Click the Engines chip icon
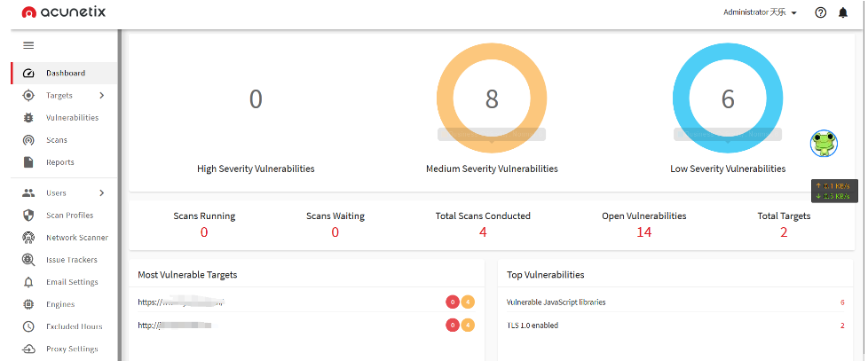The image size is (868, 361). [28, 304]
